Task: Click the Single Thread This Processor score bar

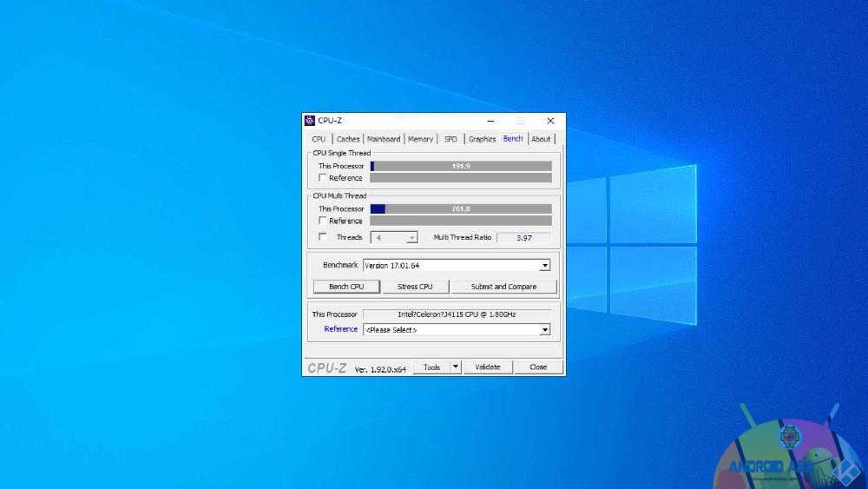Action: (x=461, y=166)
